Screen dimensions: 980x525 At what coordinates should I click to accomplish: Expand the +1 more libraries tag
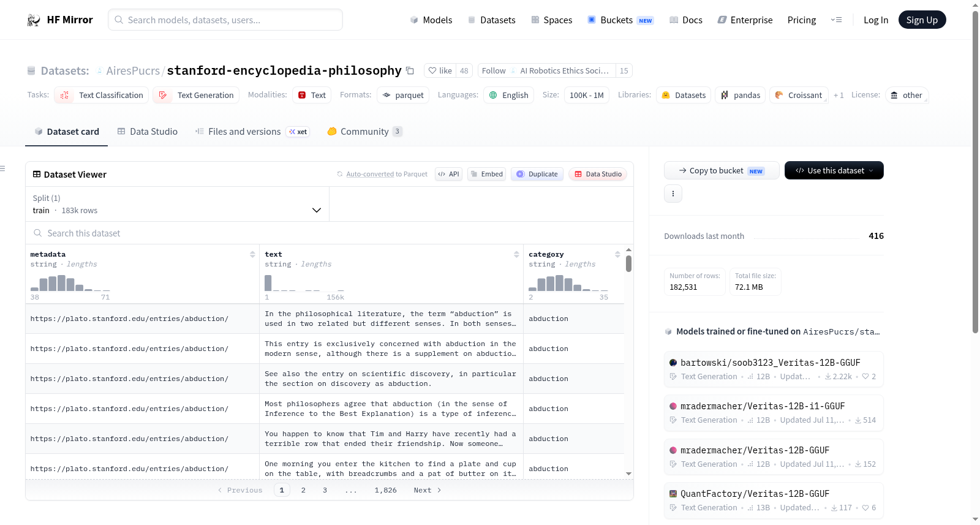point(839,95)
